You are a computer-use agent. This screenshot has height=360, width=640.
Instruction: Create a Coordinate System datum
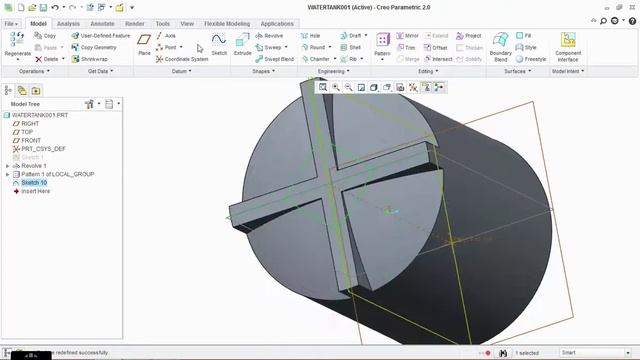pos(182,59)
